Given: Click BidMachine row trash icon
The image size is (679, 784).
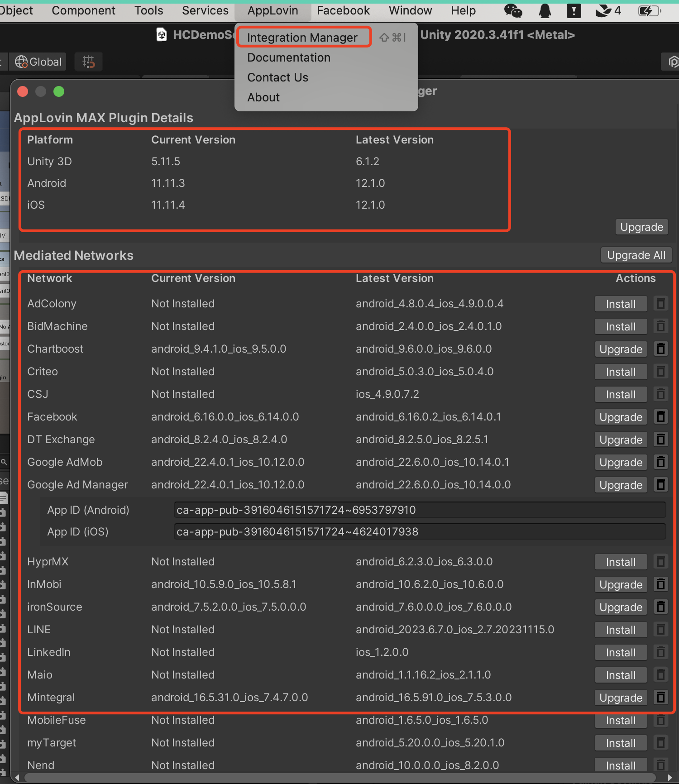Looking at the screenshot, I should pos(661,326).
